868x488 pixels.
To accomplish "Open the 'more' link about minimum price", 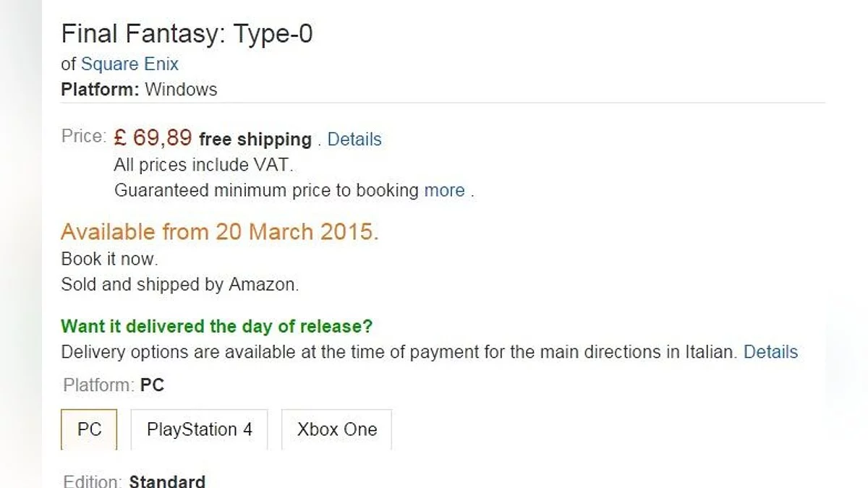I will coord(444,191).
